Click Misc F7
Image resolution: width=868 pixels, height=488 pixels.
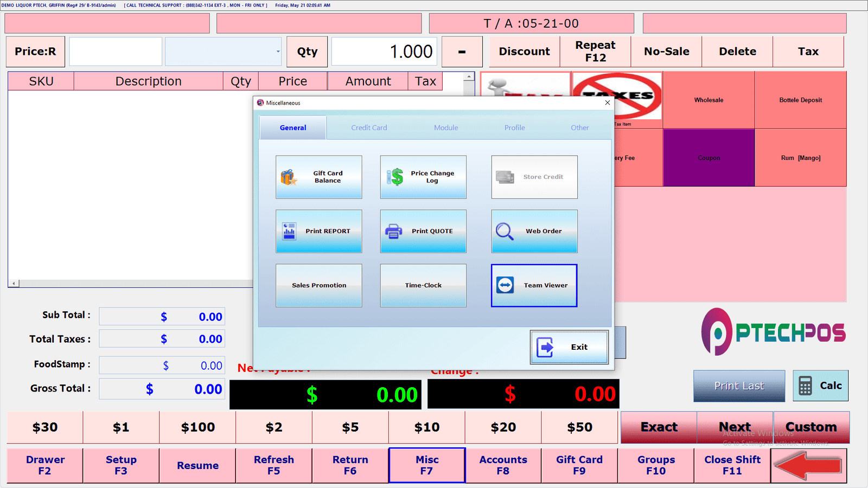(427, 465)
